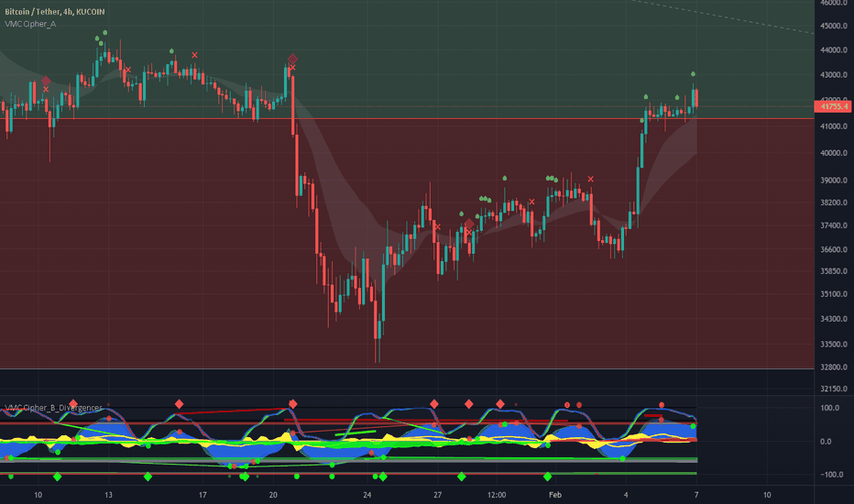Click the 43000.0 price axis label

click(x=833, y=75)
